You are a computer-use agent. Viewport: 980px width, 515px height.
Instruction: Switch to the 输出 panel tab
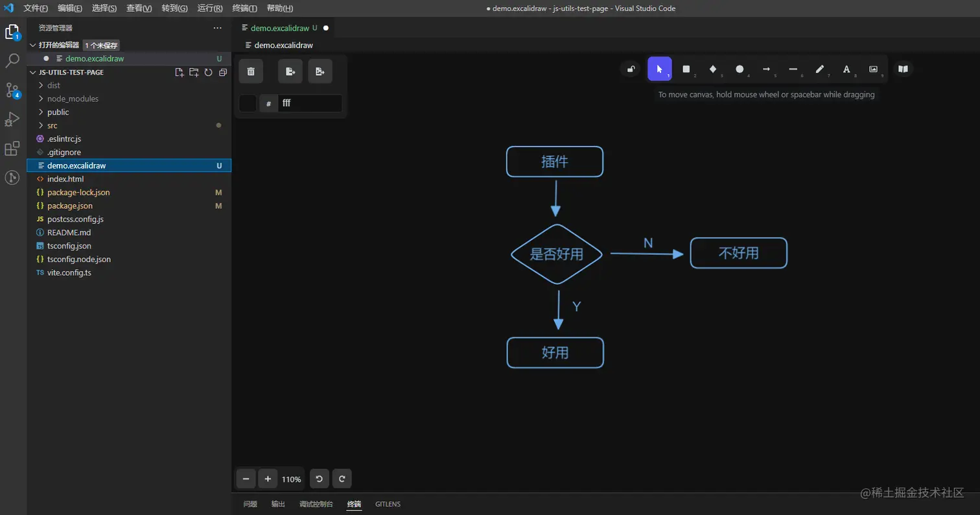point(278,504)
